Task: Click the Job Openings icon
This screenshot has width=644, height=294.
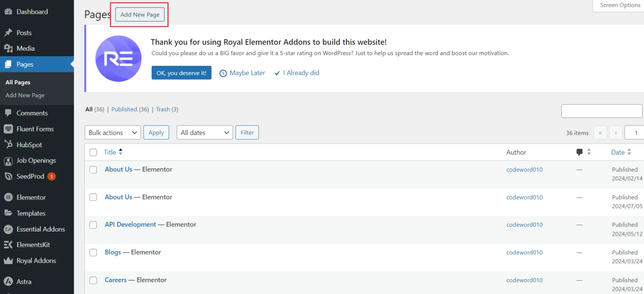Action: (8, 161)
